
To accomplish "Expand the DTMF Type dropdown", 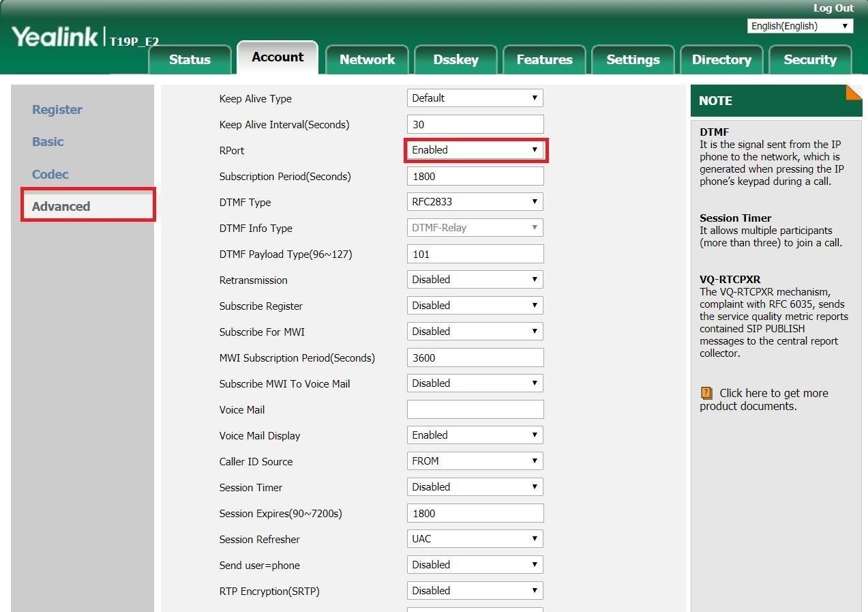I will [x=475, y=202].
